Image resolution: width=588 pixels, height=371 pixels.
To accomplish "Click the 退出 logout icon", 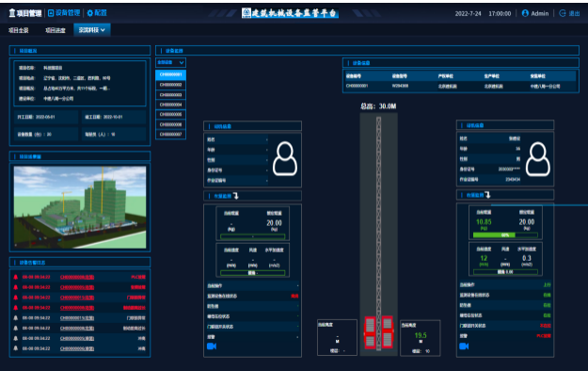I will pyautogui.click(x=563, y=13).
